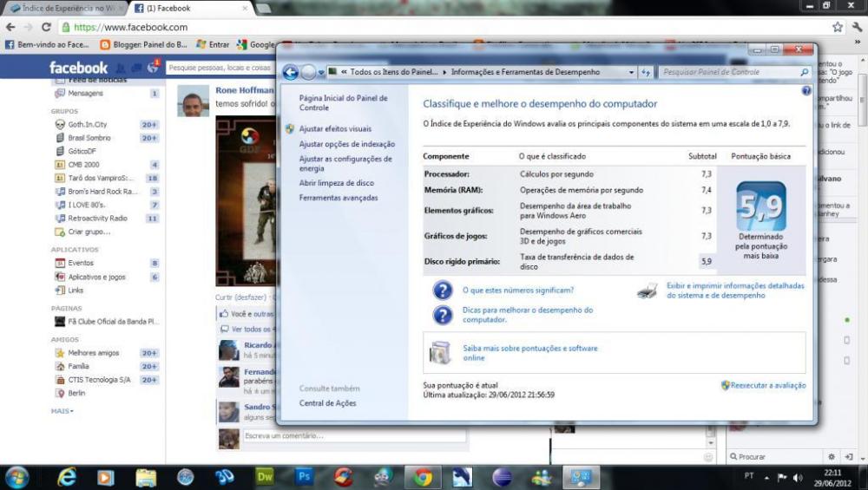Expand the Control Panel address bar dropdown

click(630, 73)
